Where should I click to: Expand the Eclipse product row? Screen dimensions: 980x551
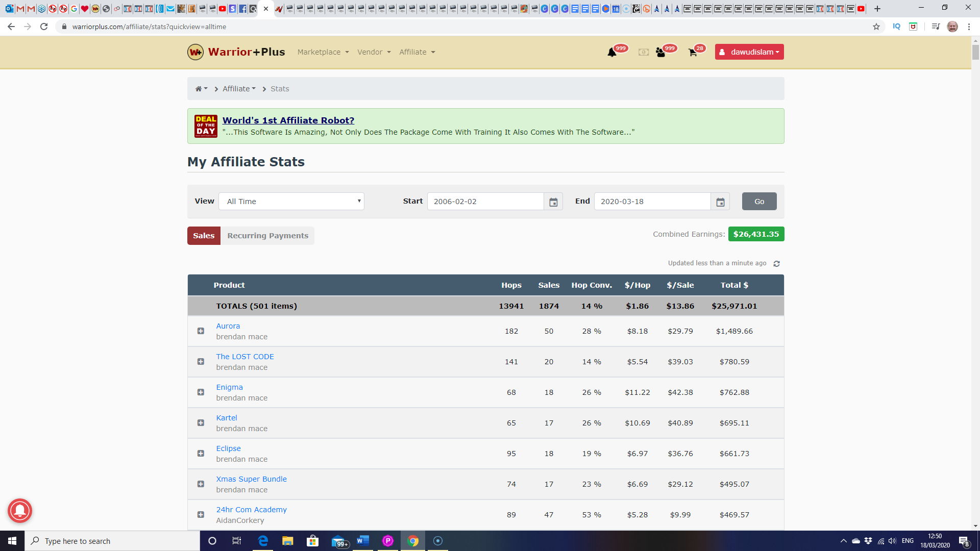(x=201, y=454)
